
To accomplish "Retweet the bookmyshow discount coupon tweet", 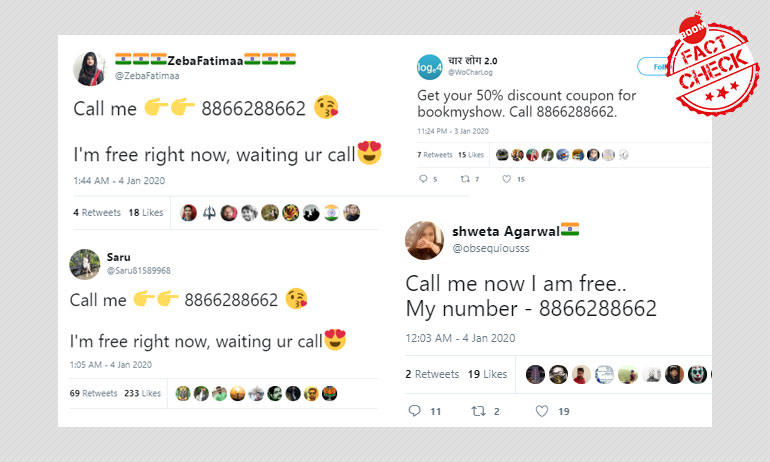I will pos(465,179).
